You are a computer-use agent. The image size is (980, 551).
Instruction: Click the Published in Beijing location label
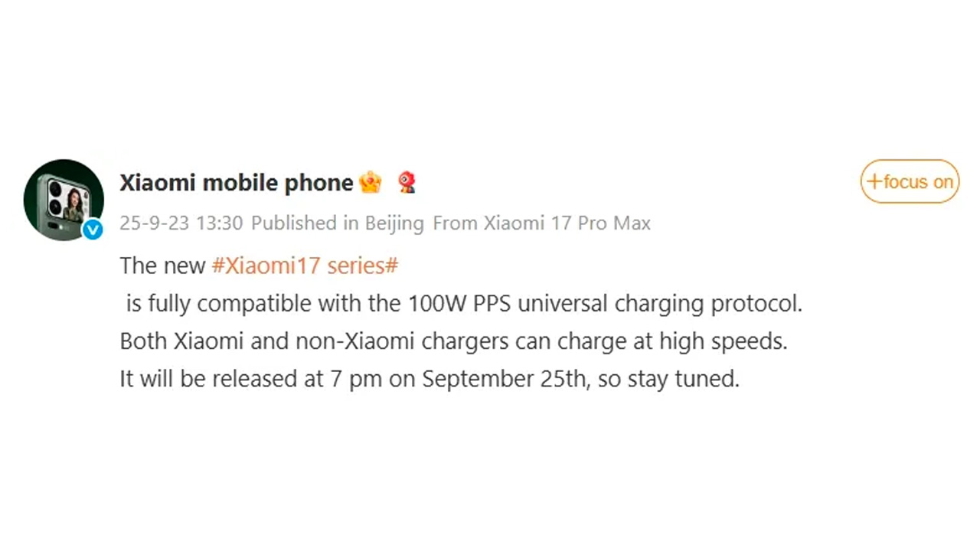[337, 223]
